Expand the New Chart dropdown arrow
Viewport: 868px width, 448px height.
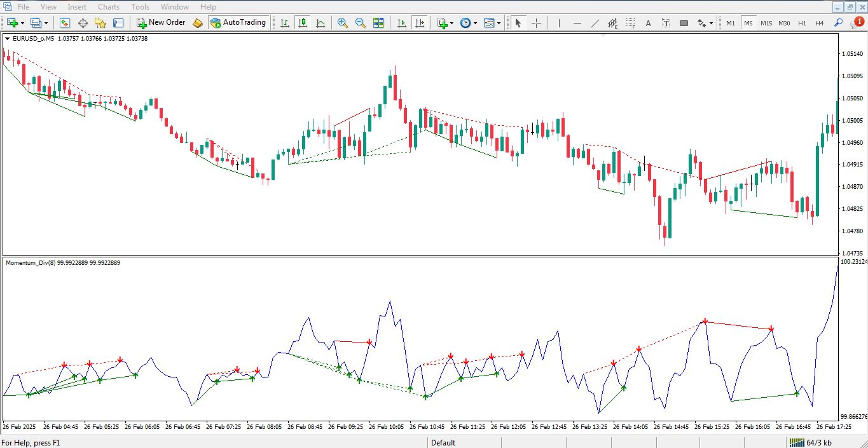22,23
